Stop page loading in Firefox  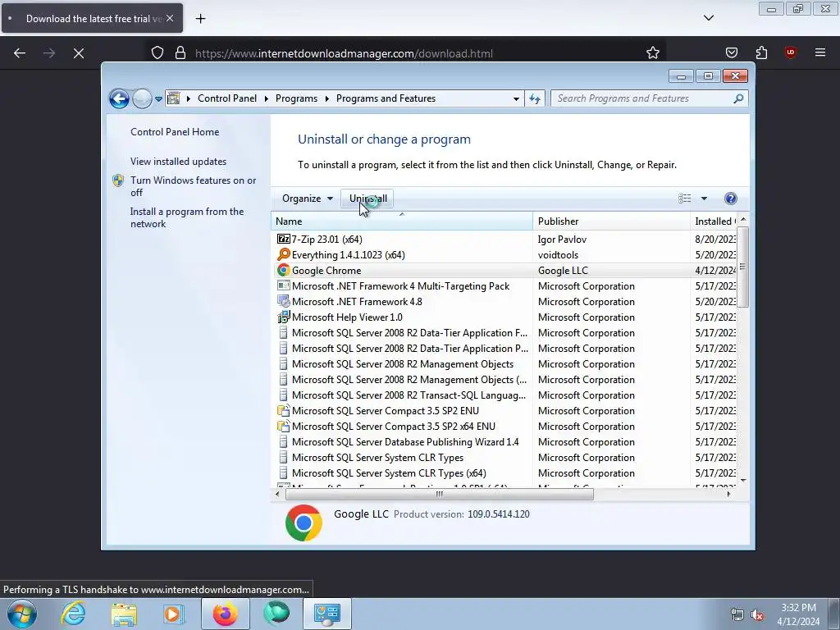point(79,53)
